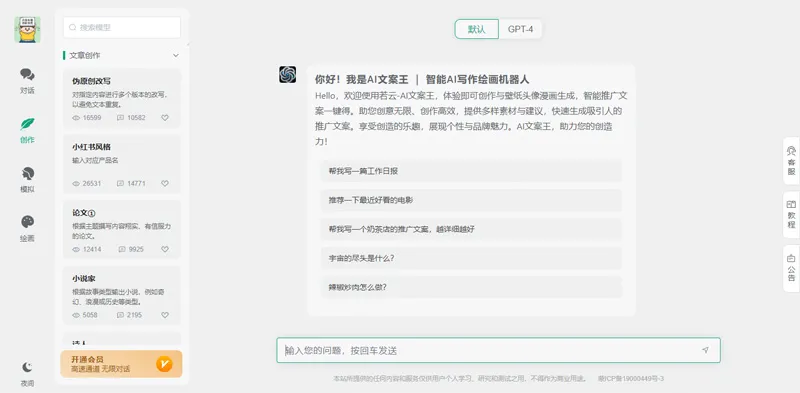Image resolution: width=800 pixels, height=393 pixels.
Task: View count icon on 论文 card
Action: click(76, 250)
